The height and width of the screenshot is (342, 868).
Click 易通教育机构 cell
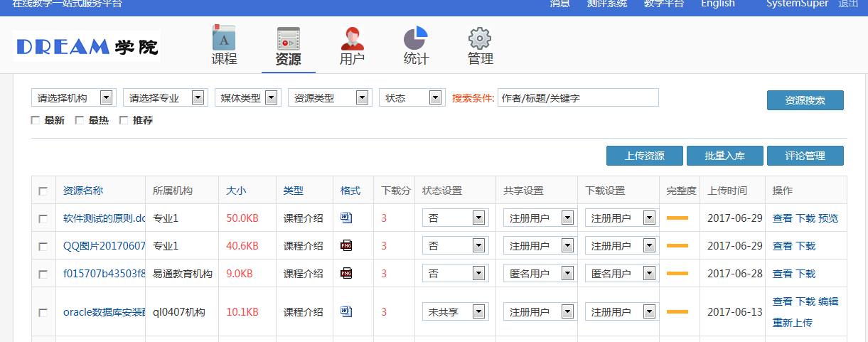183,274
